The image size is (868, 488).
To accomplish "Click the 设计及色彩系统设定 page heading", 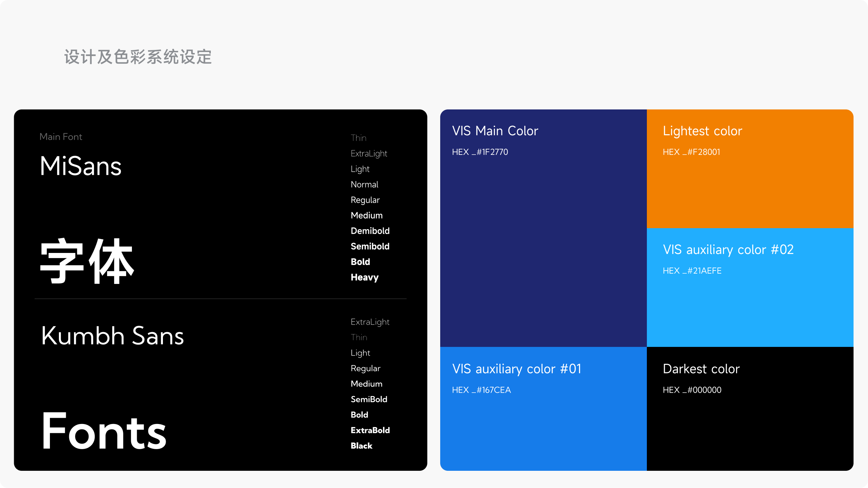I will [x=138, y=57].
